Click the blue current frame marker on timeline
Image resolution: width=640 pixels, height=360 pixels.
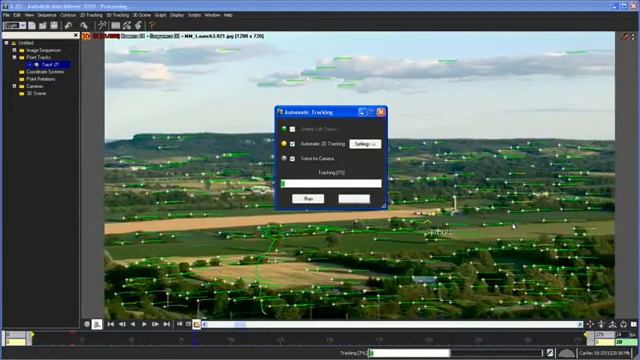click(x=196, y=339)
